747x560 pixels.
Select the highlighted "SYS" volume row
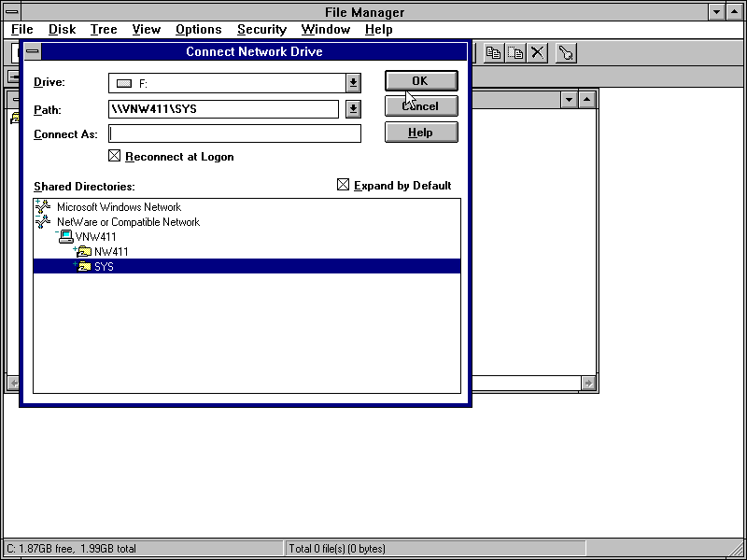pos(247,266)
